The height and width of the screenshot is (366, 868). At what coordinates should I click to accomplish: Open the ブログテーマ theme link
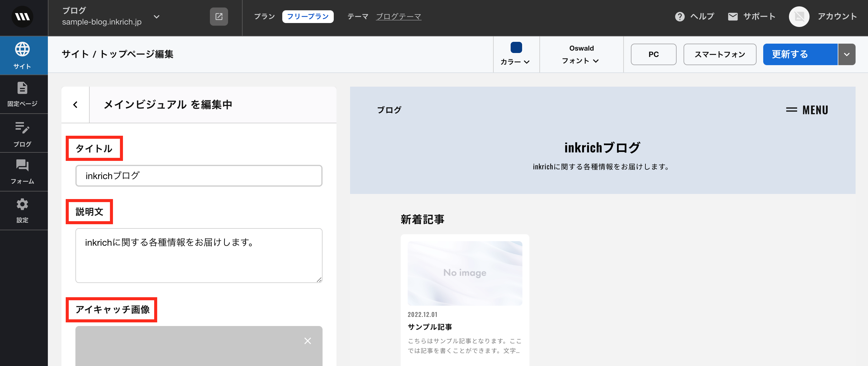(x=398, y=17)
